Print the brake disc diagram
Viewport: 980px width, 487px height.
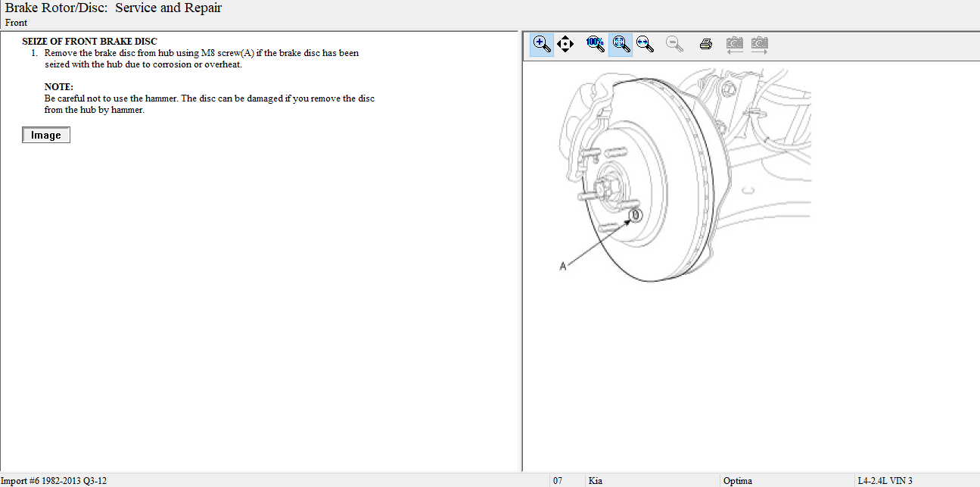(x=706, y=45)
